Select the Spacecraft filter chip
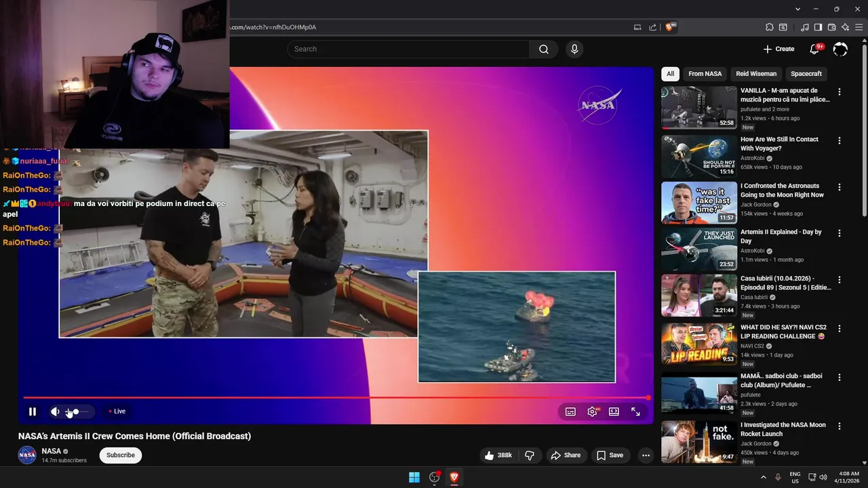Screen dimensions: 868x488 click(806, 74)
